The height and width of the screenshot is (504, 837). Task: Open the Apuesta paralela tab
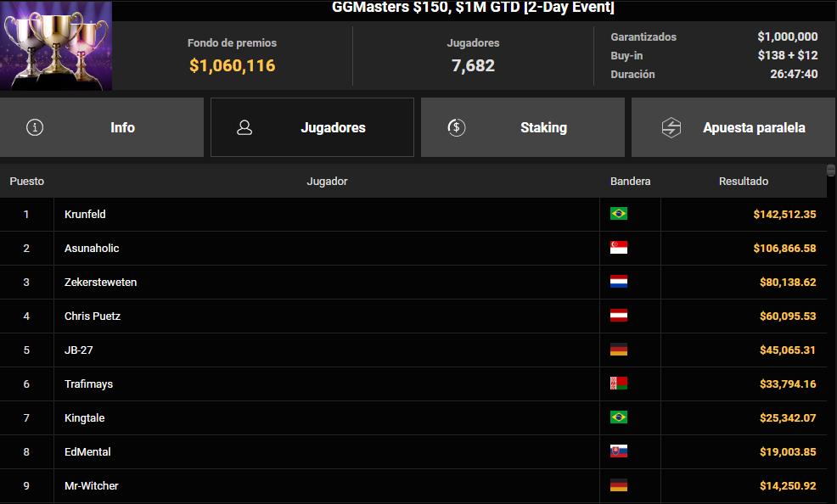pos(733,127)
